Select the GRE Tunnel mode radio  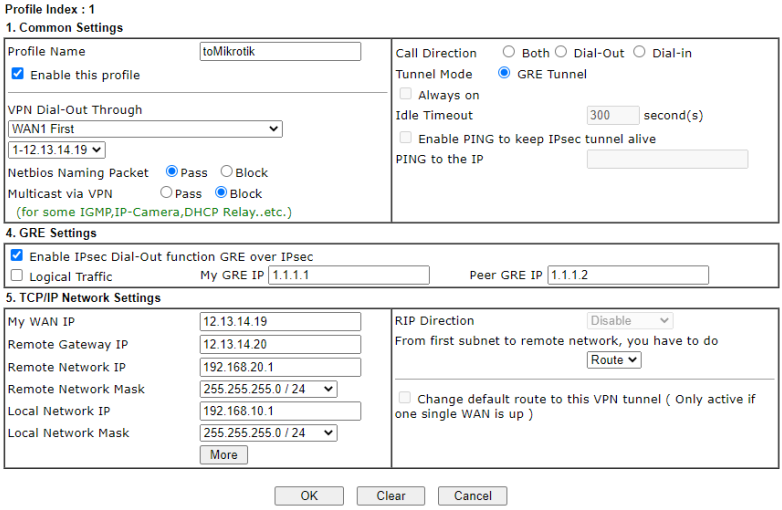click(504, 73)
